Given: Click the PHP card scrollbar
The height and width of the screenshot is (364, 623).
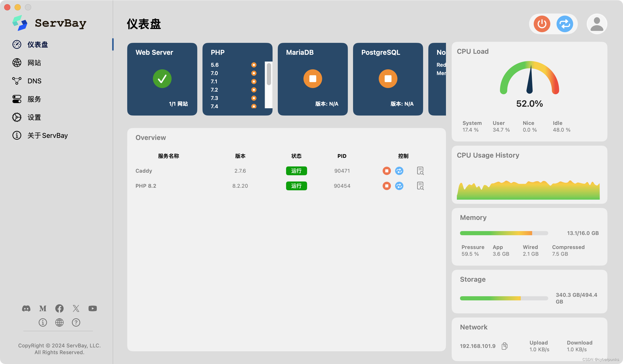Looking at the screenshot, I should (x=269, y=74).
